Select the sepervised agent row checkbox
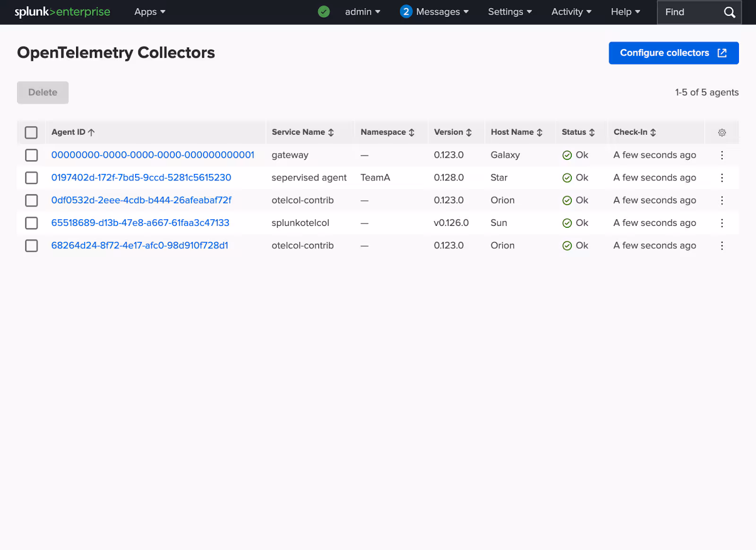This screenshot has height=550, width=756. pos(32,178)
